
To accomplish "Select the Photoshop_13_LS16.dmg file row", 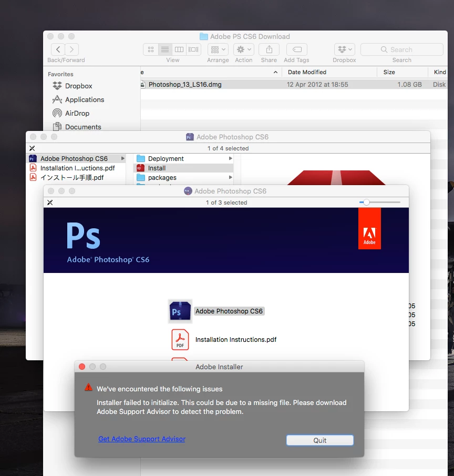I will pyautogui.click(x=294, y=84).
